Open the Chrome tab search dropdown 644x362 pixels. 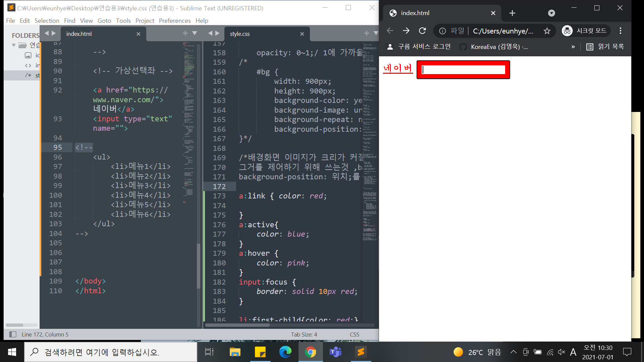(551, 13)
